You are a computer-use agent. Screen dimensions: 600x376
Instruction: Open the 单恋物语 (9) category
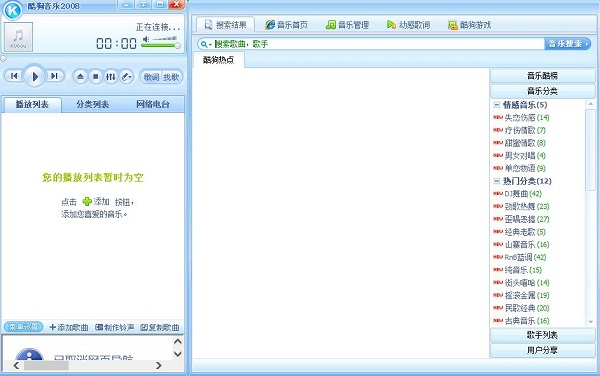(525, 168)
